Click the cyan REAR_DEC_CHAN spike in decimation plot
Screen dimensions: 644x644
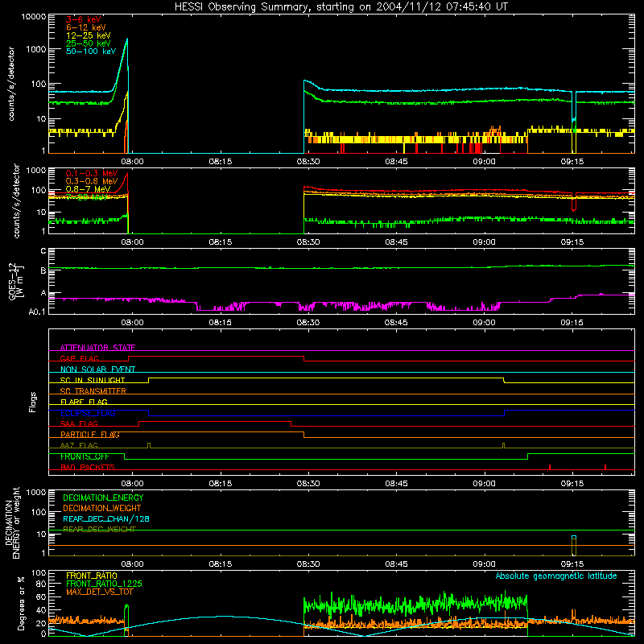click(x=574, y=538)
